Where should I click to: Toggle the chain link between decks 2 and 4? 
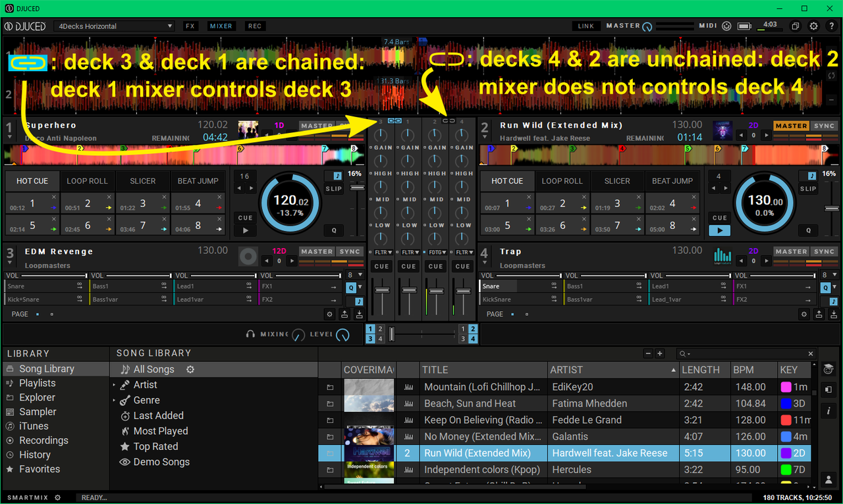[449, 121]
